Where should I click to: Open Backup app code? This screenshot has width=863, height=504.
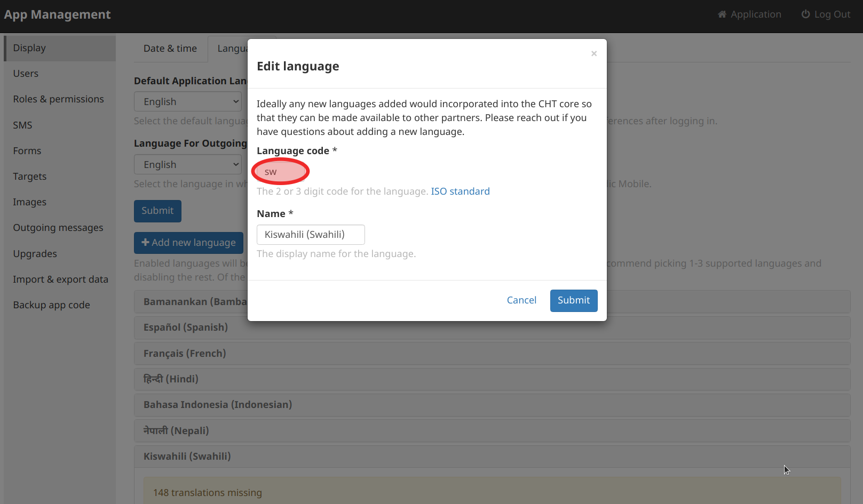(x=60, y=305)
